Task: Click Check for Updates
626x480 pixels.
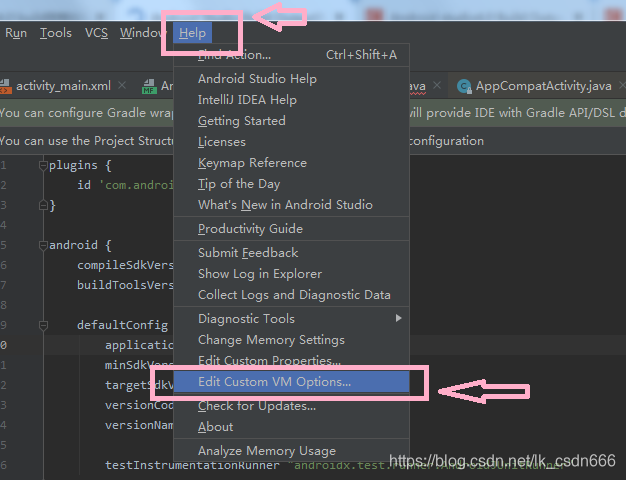Action: [x=291, y=406]
